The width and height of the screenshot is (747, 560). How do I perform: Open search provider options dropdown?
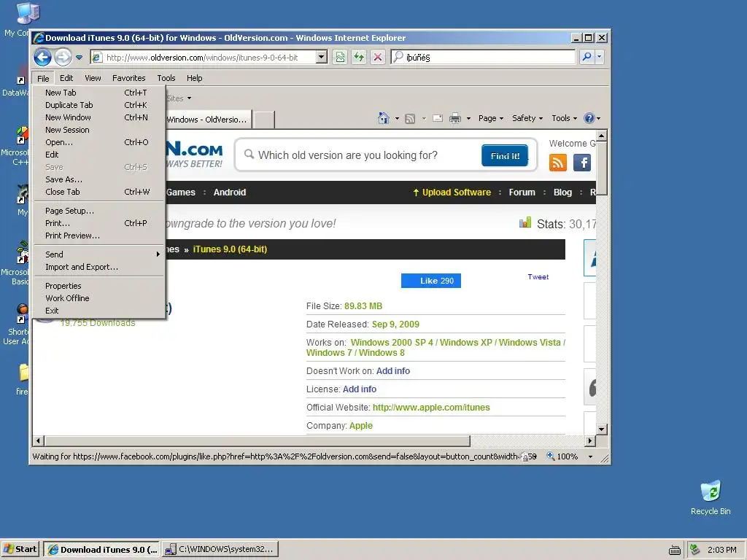[600, 57]
